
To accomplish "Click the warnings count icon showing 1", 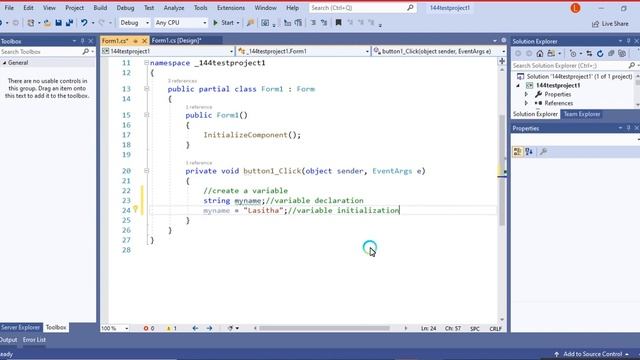I will point(171,328).
